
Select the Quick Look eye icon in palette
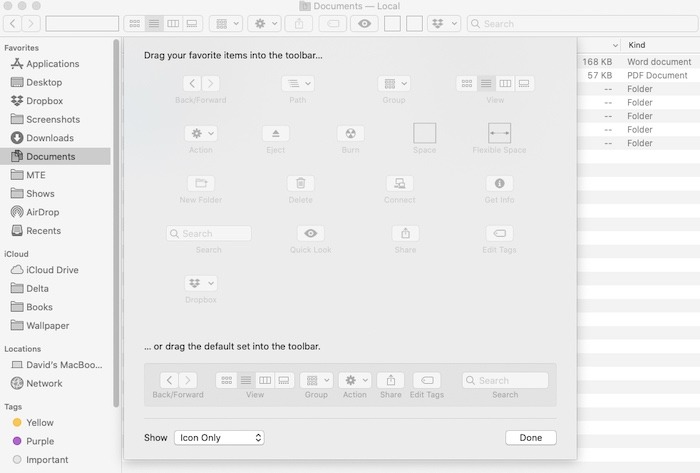(x=311, y=233)
